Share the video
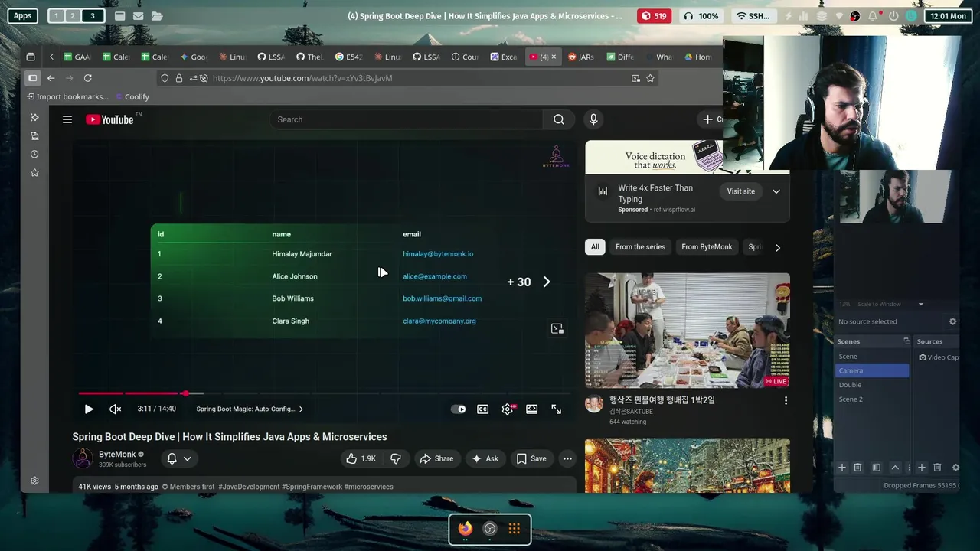This screenshot has height=551, width=980. tap(436, 458)
